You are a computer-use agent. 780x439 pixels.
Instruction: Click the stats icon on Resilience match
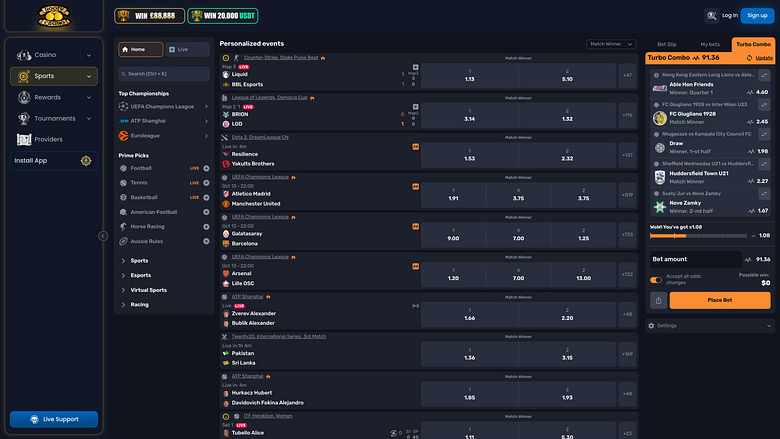pyautogui.click(x=415, y=147)
